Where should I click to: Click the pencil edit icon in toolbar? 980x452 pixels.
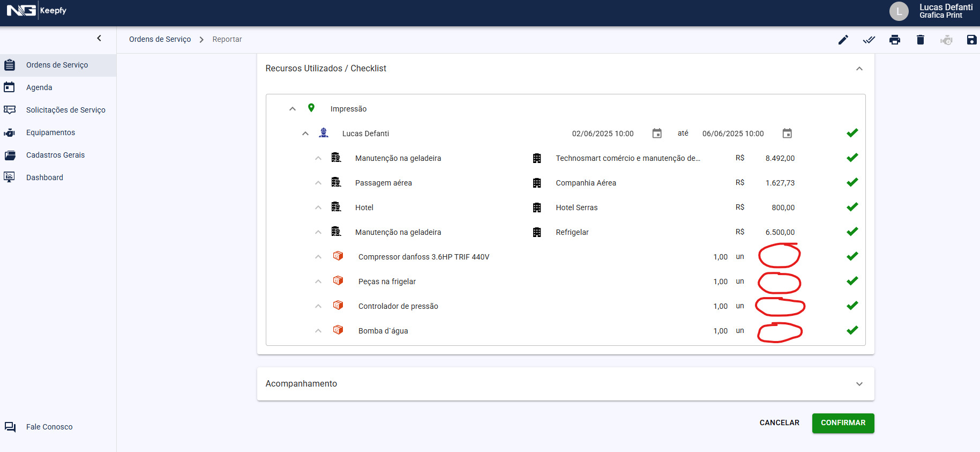click(x=843, y=40)
